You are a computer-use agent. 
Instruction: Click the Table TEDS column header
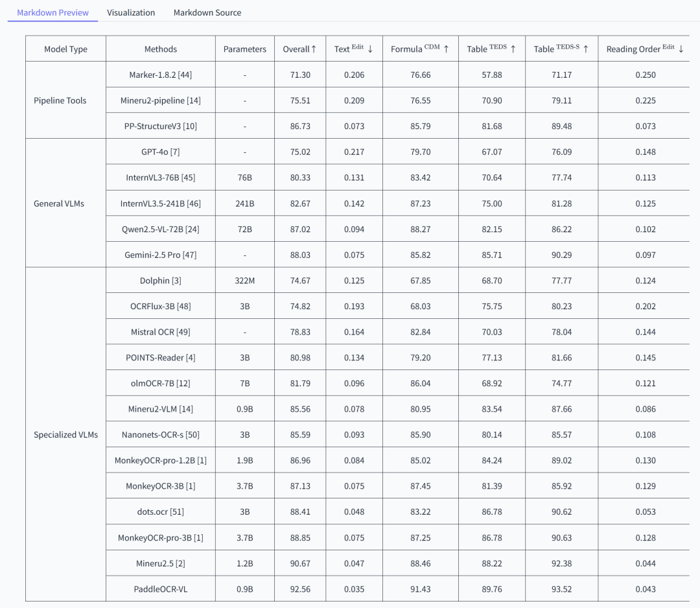(x=492, y=49)
